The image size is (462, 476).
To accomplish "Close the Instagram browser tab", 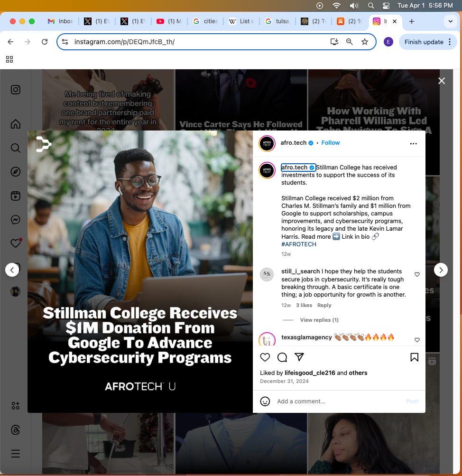I will 395,21.
